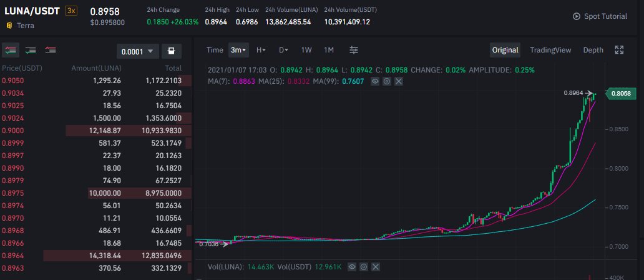Click the 24h Volume(USDT) value 10,391,409.12
This screenshot has height=280, width=644.
click(x=347, y=22)
